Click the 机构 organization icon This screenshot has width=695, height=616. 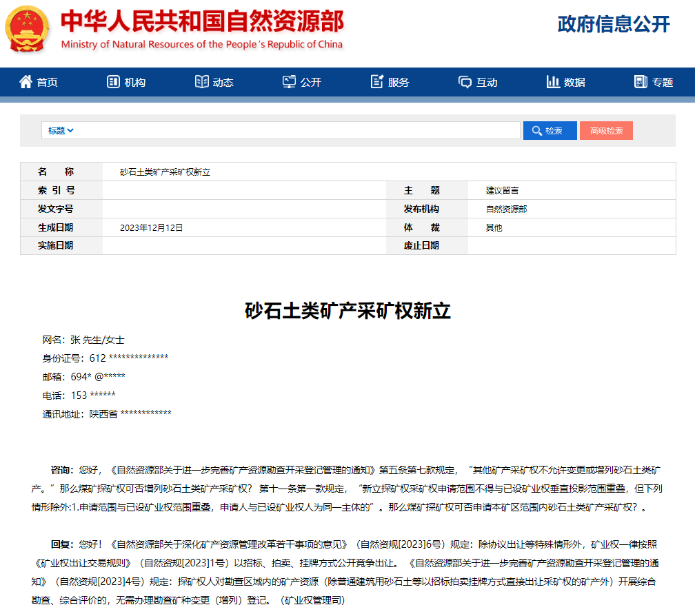pos(113,82)
